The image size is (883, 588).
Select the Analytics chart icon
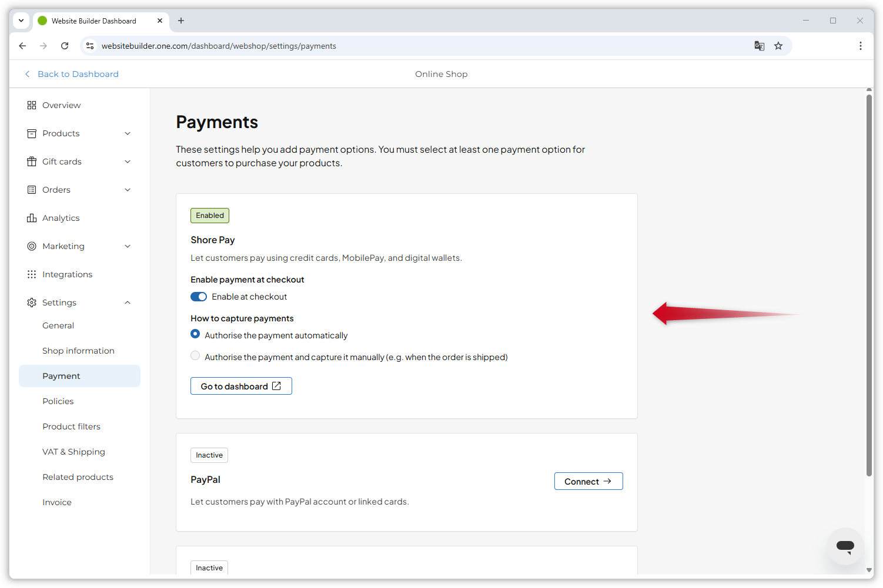[32, 217]
